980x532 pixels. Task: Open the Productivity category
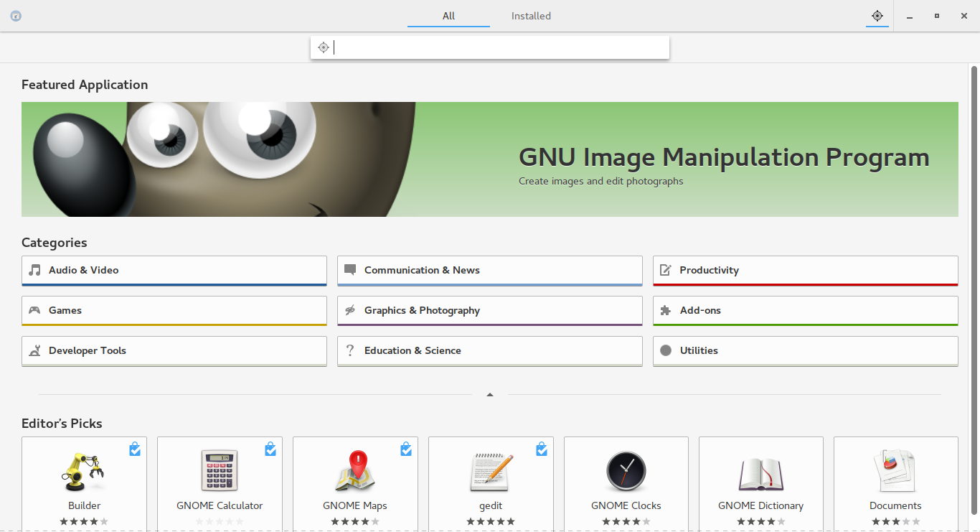point(806,271)
